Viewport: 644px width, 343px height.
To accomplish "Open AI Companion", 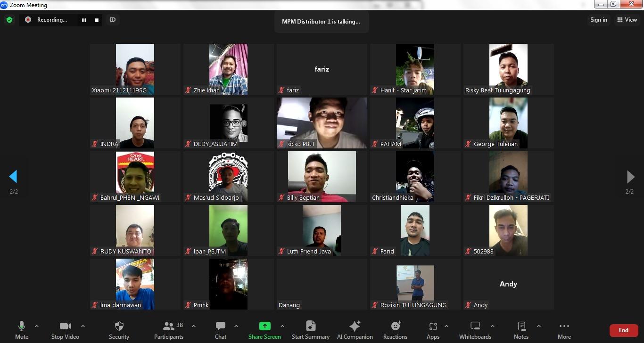I will pos(355,330).
